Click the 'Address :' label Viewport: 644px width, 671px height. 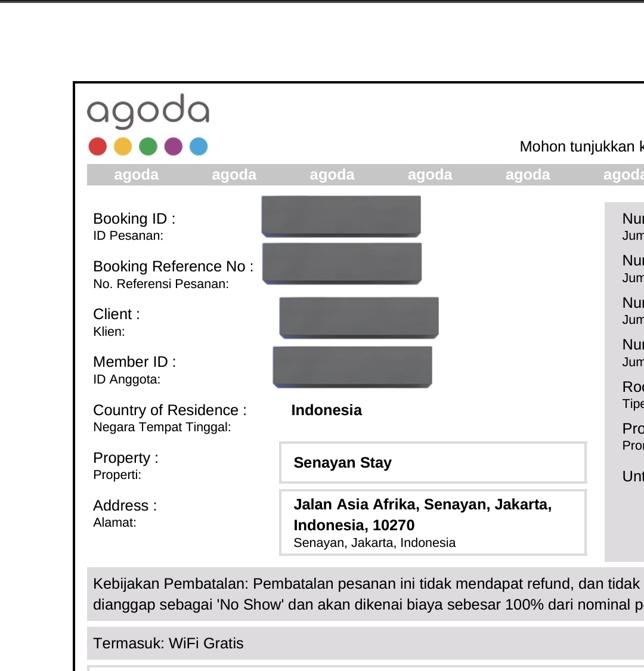[125, 506]
